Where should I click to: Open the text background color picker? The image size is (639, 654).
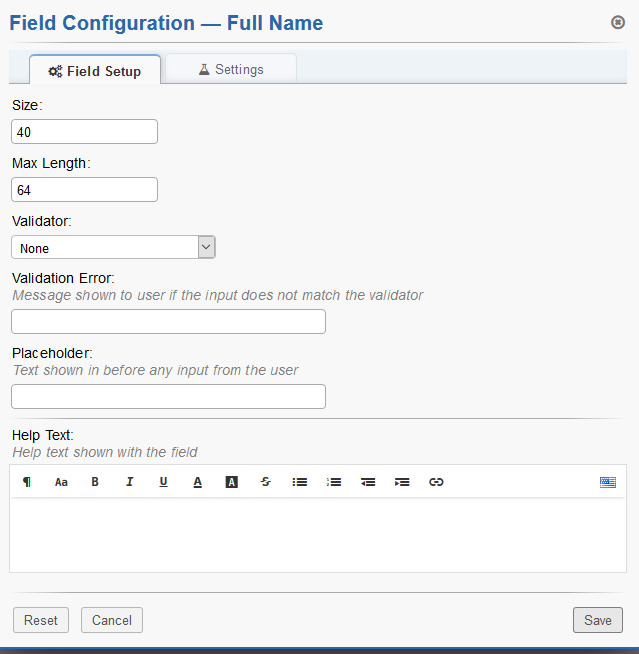(232, 482)
